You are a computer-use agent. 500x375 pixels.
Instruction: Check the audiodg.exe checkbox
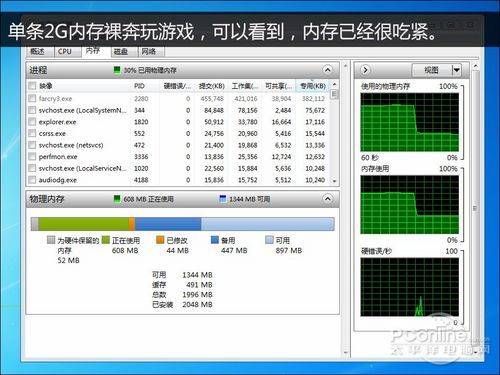[x=32, y=180]
